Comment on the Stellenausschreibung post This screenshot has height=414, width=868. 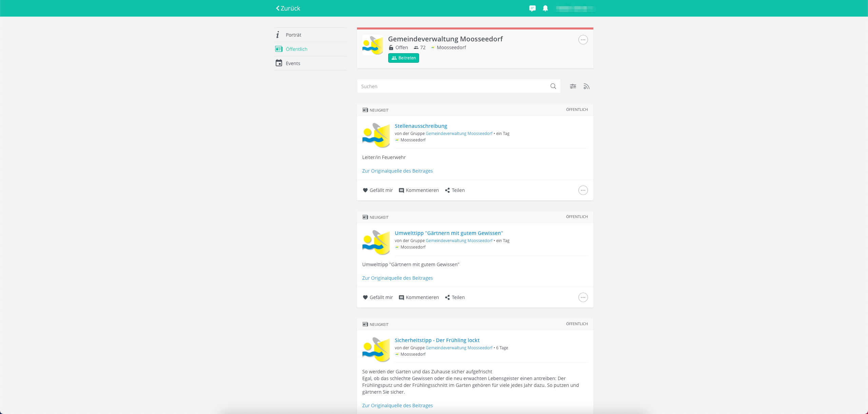click(419, 190)
